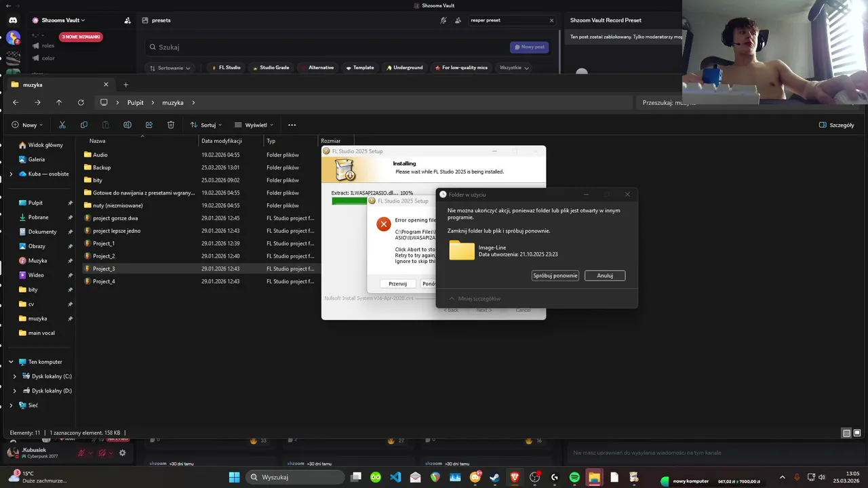Select the Project_1 file
Viewport: 868px width, 488px height.
point(200,243)
